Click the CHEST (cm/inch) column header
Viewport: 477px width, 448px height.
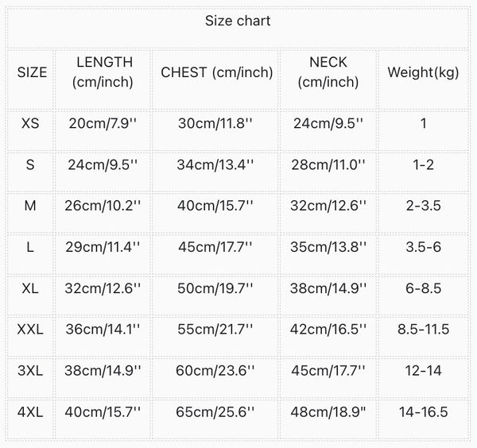(216, 72)
